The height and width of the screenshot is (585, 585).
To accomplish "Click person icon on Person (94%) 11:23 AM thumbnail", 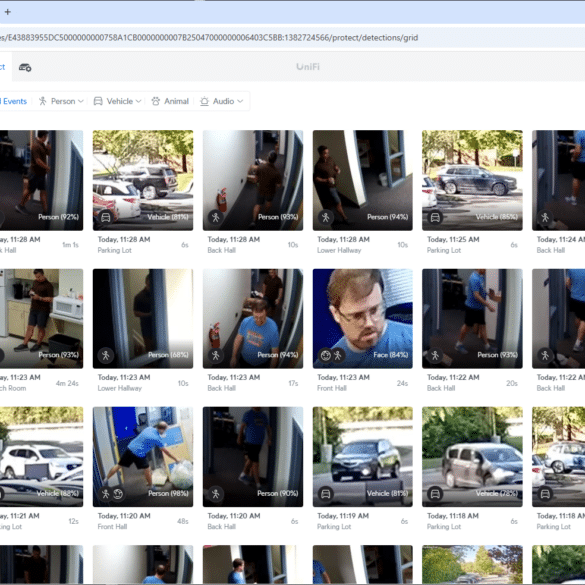I will 215,355.
